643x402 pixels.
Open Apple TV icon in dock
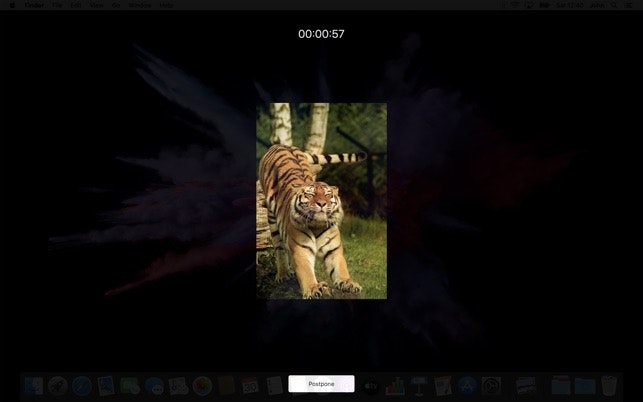pos(371,386)
